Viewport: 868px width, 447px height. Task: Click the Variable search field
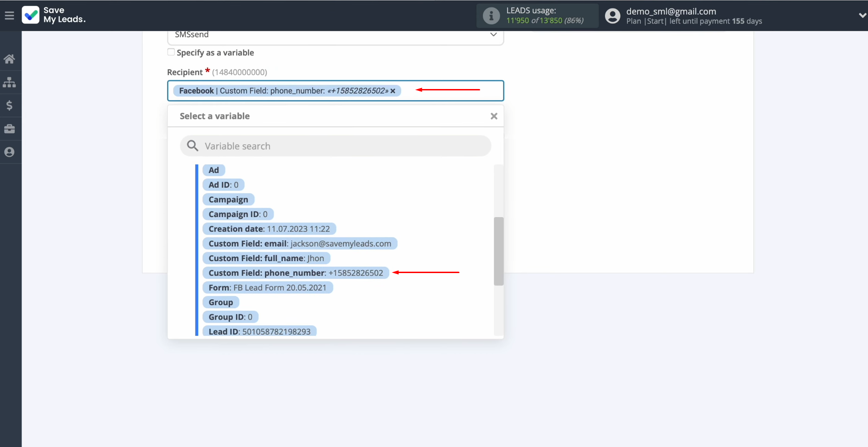point(336,146)
